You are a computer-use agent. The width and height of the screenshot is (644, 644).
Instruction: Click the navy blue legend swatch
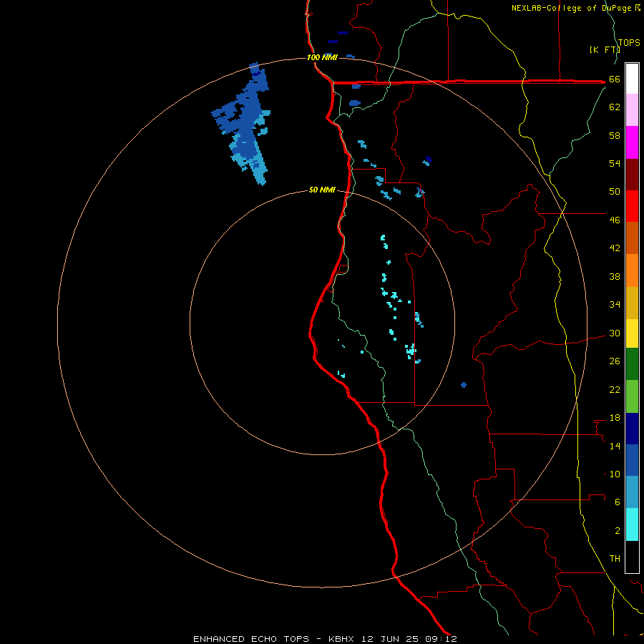point(632,429)
